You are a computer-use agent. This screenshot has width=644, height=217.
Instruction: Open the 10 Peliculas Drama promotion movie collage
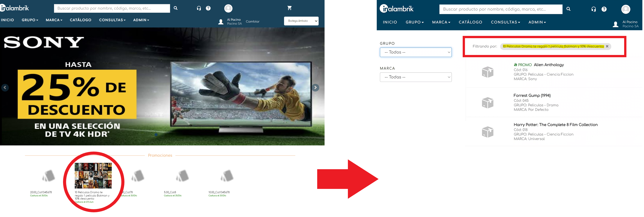(93, 176)
